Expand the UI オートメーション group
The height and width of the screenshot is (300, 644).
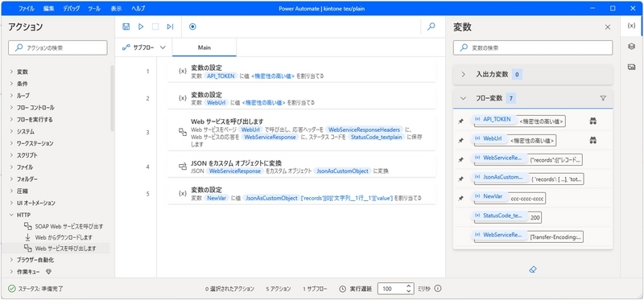point(11,203)
